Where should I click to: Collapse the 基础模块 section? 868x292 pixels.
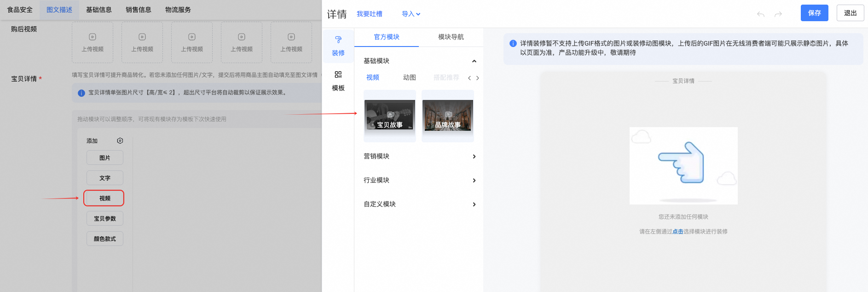pos(474,61)
